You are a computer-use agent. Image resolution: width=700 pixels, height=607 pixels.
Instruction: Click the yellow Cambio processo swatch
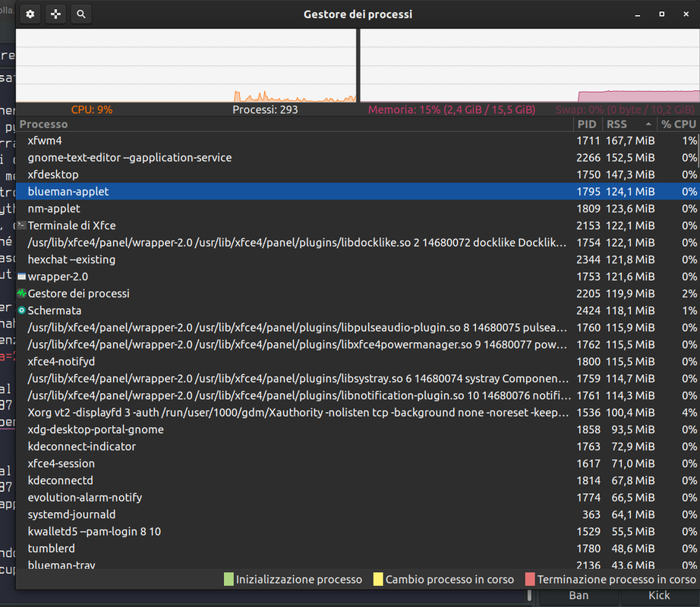pos(377,580)
